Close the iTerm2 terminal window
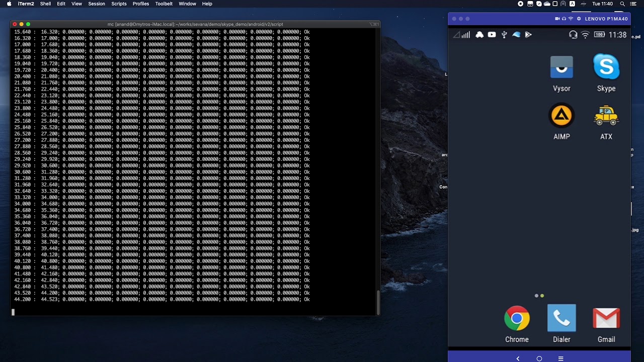Viewport: 644px width, 362px height. [15, 24]
